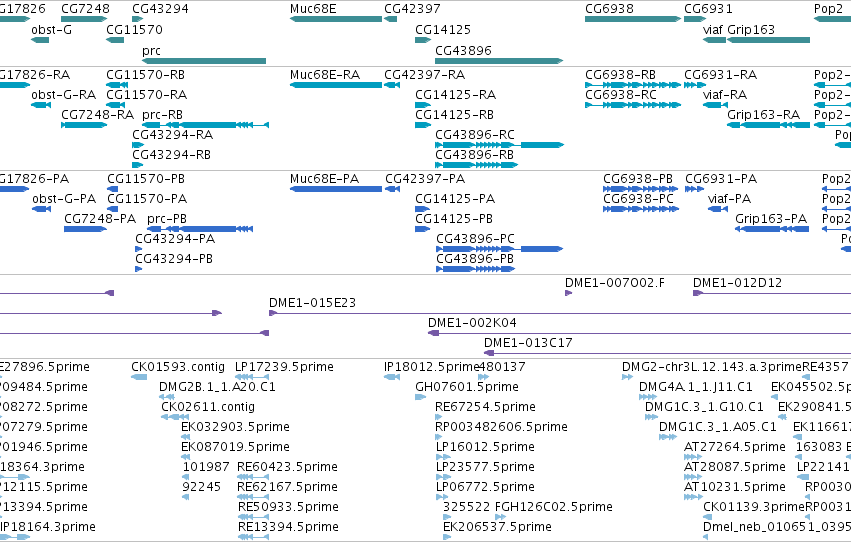
Task: Click the CG6938 gene label
Action: [x=609, y=9]
